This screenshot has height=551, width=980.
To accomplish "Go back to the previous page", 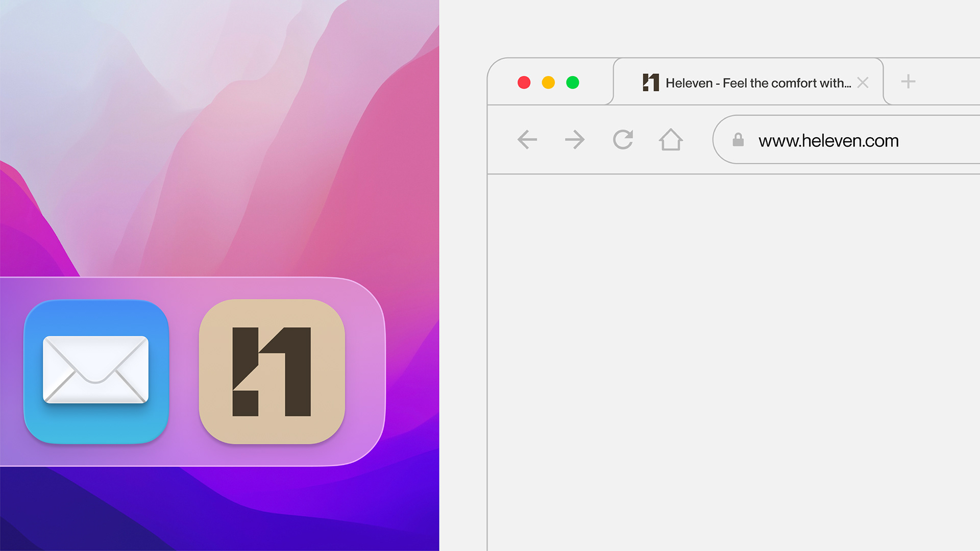I will [527, 139].
